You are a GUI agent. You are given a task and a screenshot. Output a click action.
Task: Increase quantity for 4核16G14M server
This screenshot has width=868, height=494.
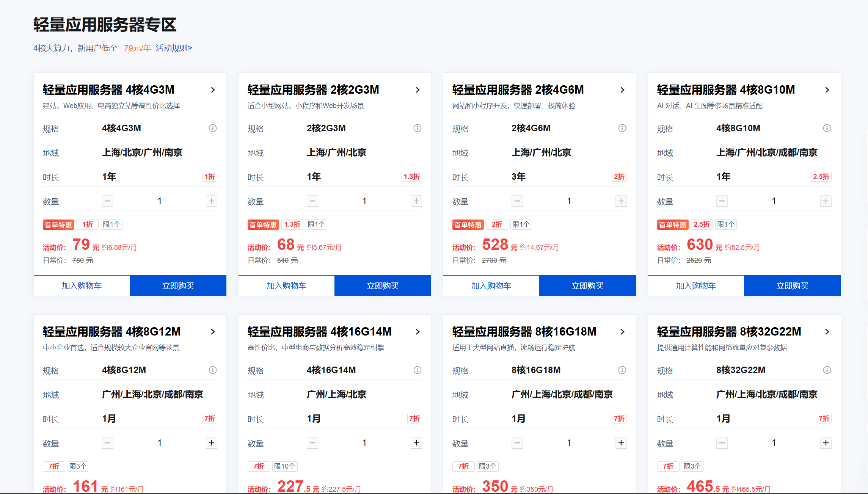click(416, 443)
